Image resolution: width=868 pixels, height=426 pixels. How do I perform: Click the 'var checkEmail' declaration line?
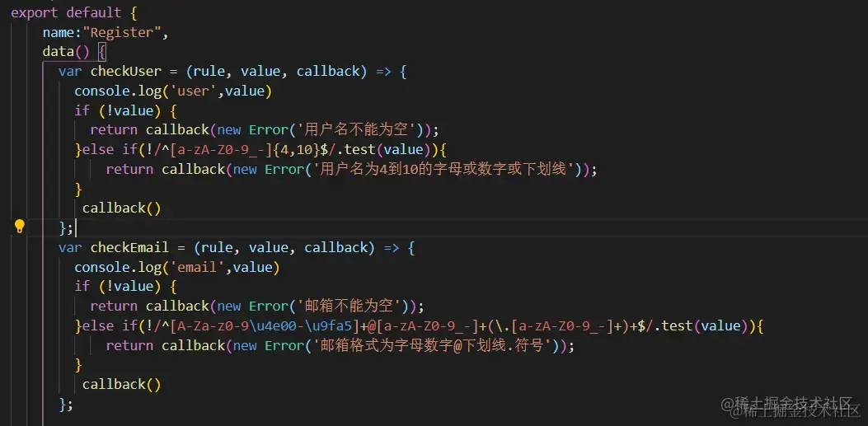[x=237, y=247]
